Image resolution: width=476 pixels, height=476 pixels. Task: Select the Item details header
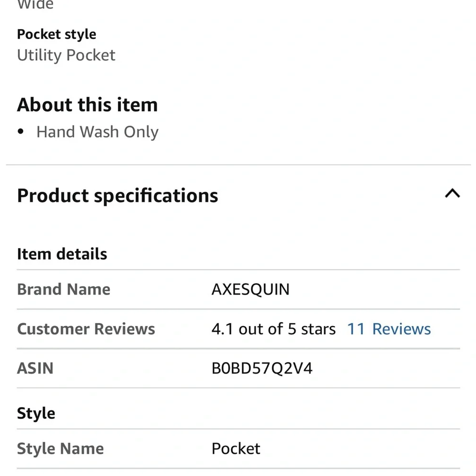[x=61, y=254]
